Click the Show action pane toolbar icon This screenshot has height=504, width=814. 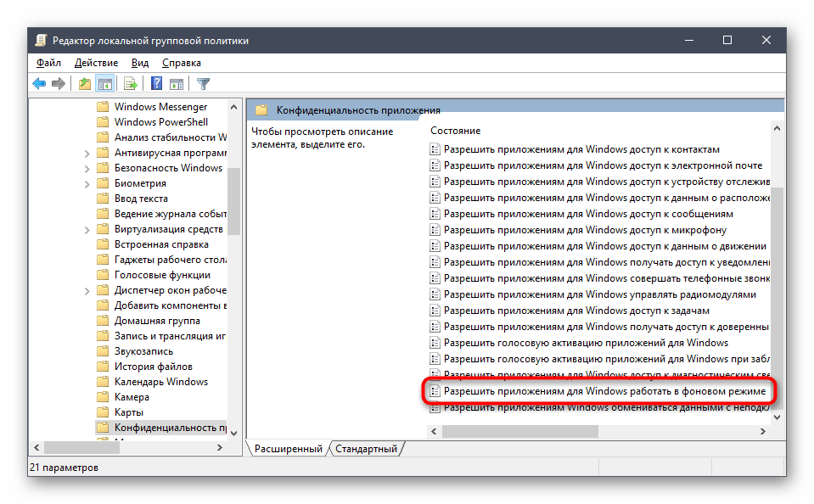point(177,83)
